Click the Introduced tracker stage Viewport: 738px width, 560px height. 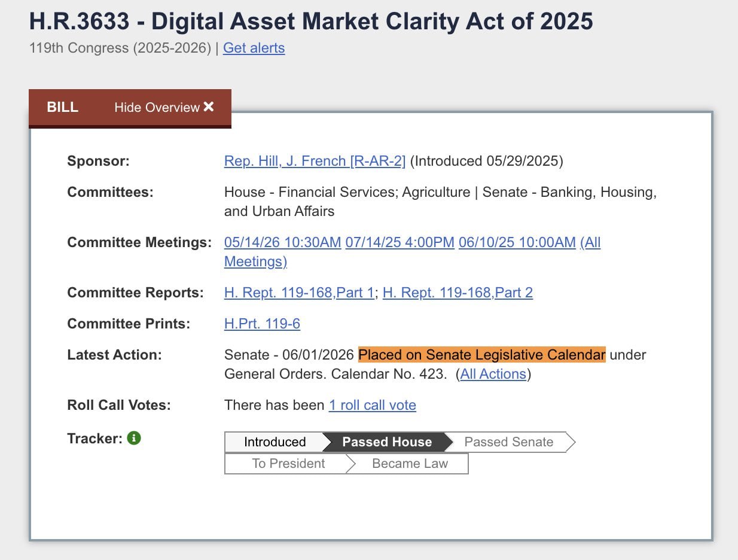click(x=275, y=442)
